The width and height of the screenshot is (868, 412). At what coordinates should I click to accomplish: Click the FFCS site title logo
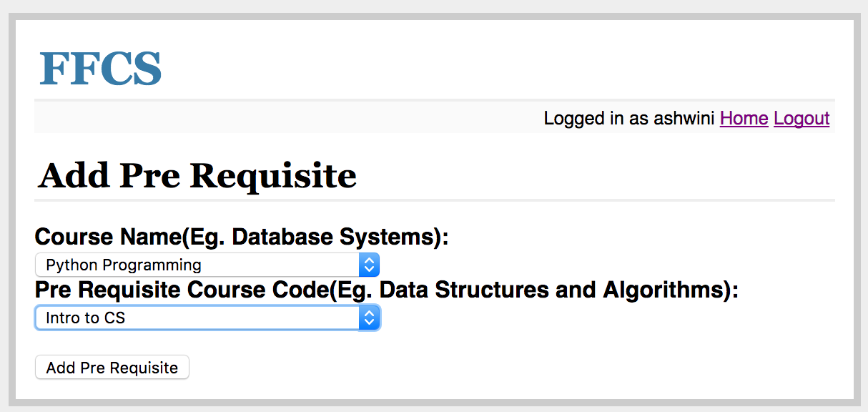pyautogui.click(x=101, y=69)
